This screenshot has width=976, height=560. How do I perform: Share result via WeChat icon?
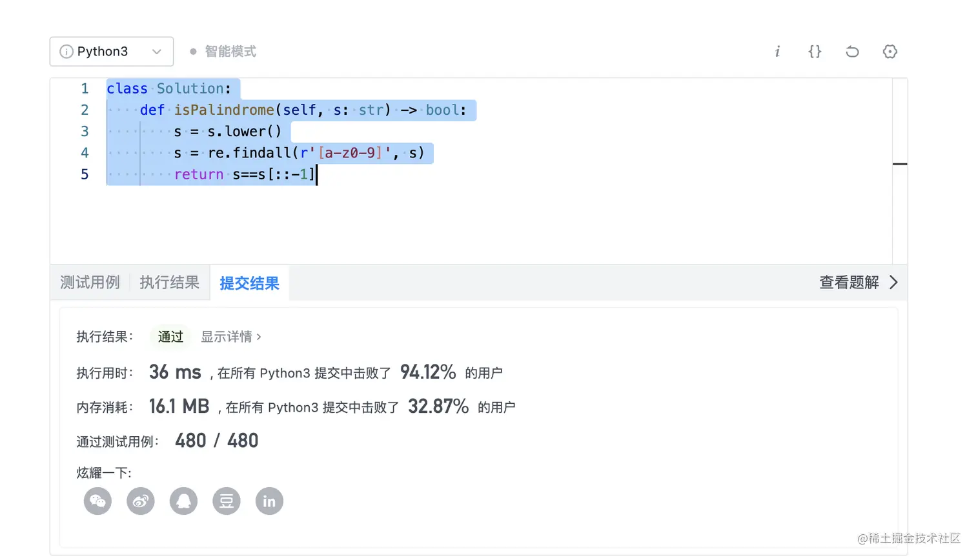(x=97, y=501)
